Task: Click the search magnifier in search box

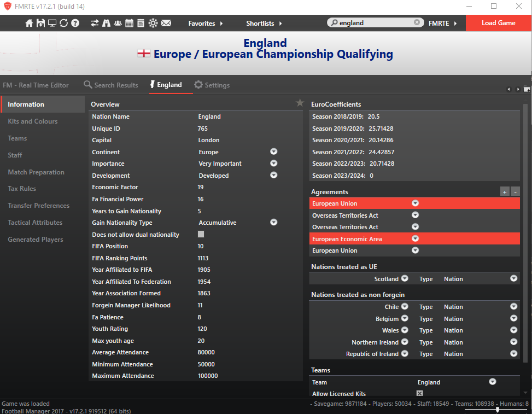Action: pyautogui.click(x=334, y=23)
